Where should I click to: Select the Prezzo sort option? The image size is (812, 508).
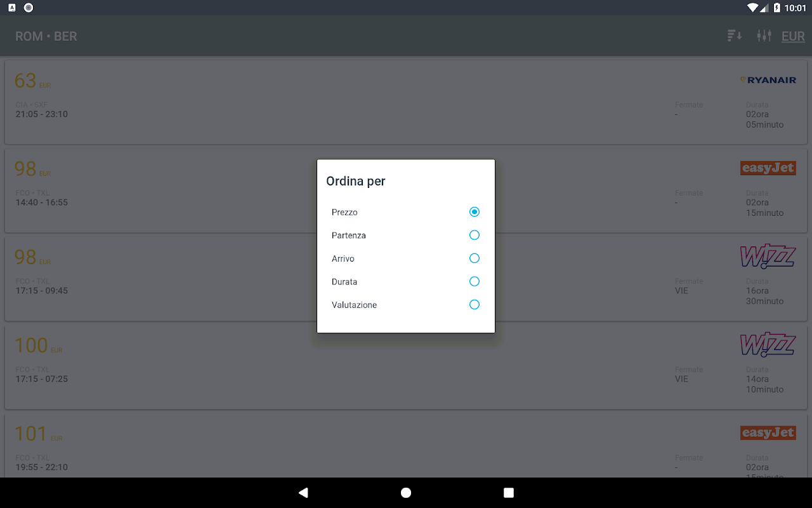(x=406, y=212)
